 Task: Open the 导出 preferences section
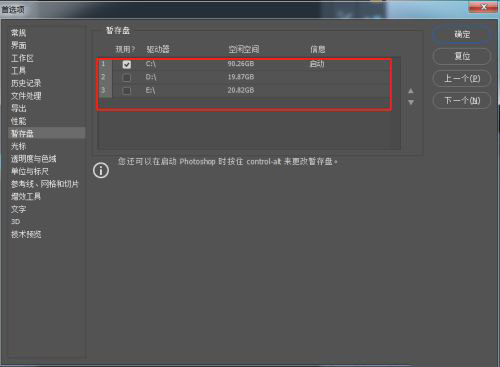tap(19, 108)
